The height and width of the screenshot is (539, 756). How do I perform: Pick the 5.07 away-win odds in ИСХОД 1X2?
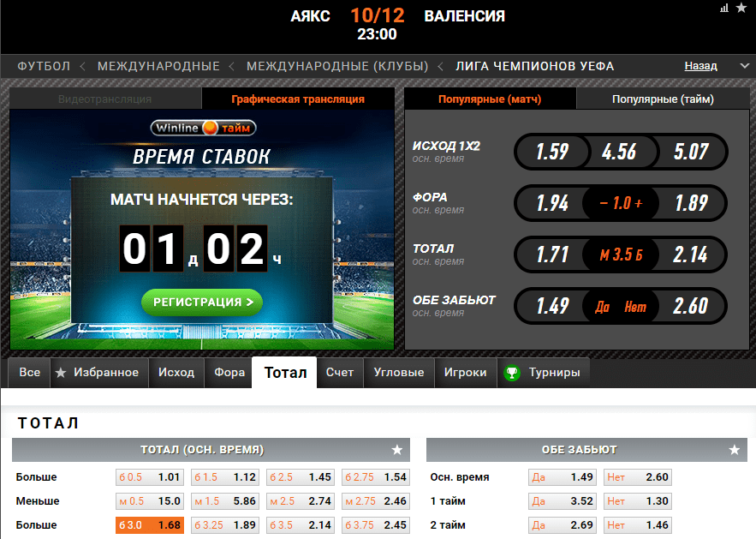coord(691,152)
